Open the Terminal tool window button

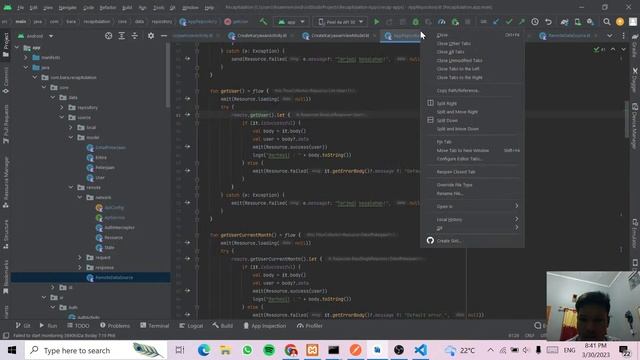pos(154,325)
